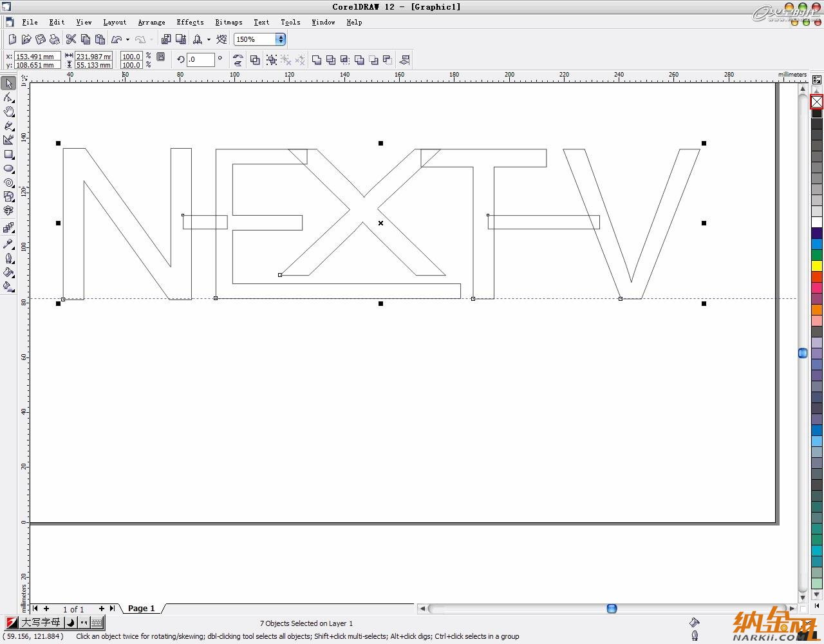Click the Corel online icon

pyautogui.click(x=222, y=39)
